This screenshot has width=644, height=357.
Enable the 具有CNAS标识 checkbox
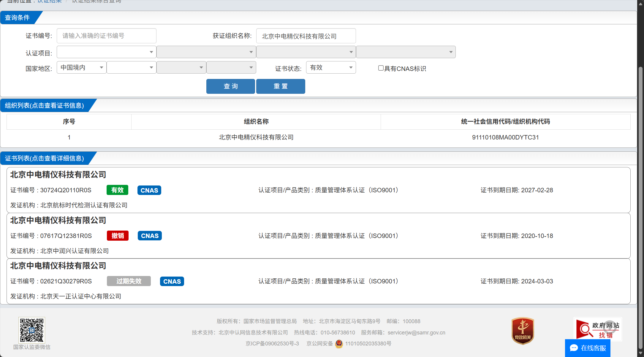[381, 68]
